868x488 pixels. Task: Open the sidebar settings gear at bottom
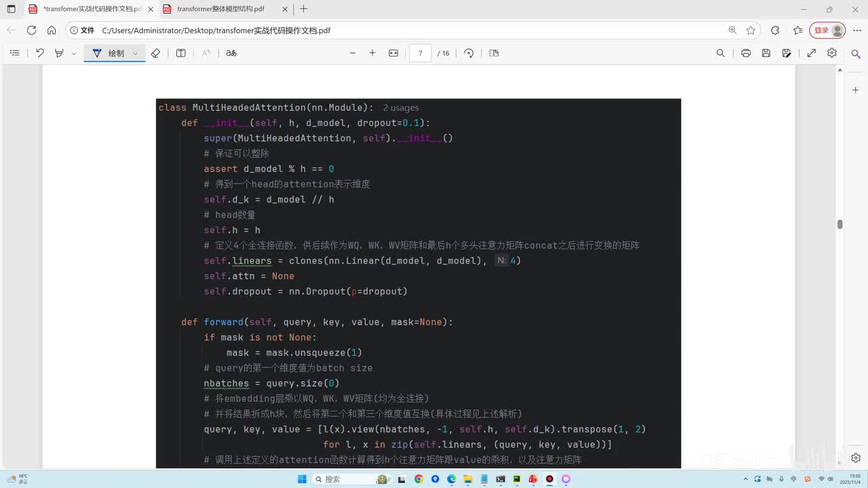point(856,458)
